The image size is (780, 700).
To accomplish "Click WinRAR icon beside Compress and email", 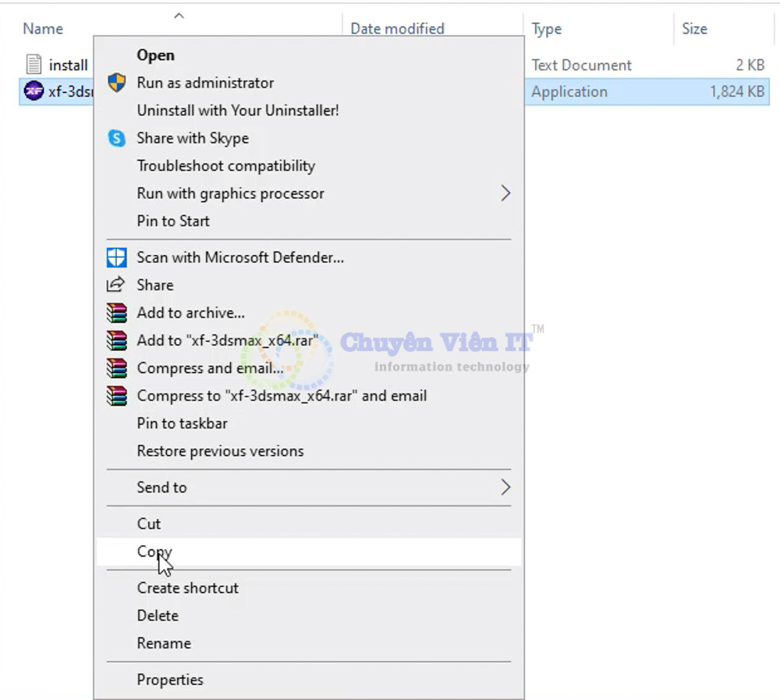I will pyautogui.click(x=116, y=368).
